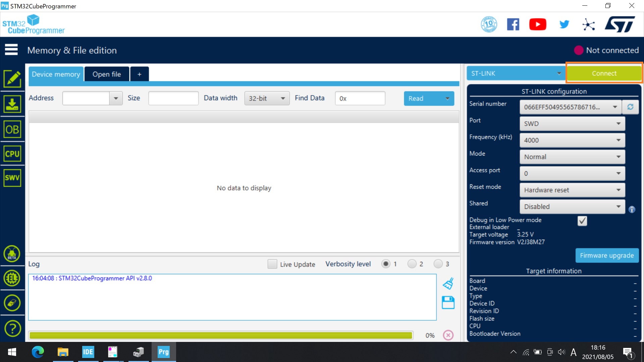Select verbosity level 2

pyautogui.click(x=412, y=264)
